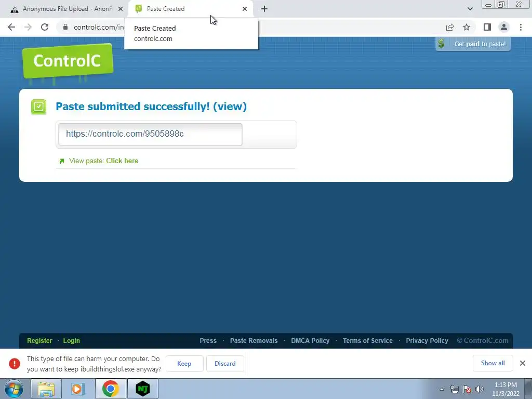Image resolution: width=532 pixels, height=399 pixels.
Task: Close the Anonymous File Upload tab
Action: click(121, 9)
